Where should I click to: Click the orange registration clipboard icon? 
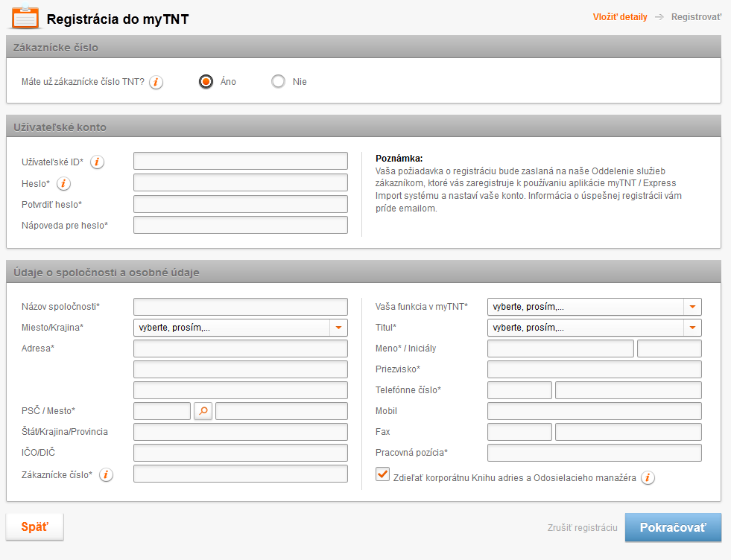pos(25,18)
